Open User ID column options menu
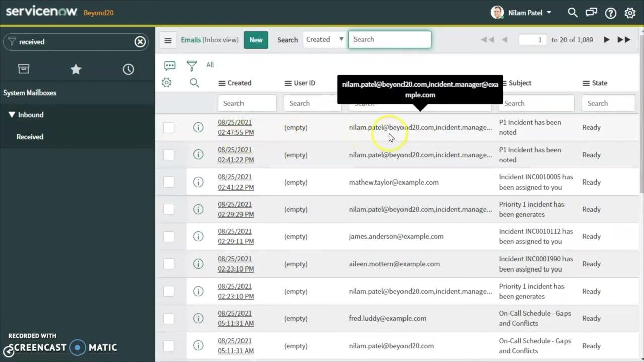644x362 pixels. point(288,83)
